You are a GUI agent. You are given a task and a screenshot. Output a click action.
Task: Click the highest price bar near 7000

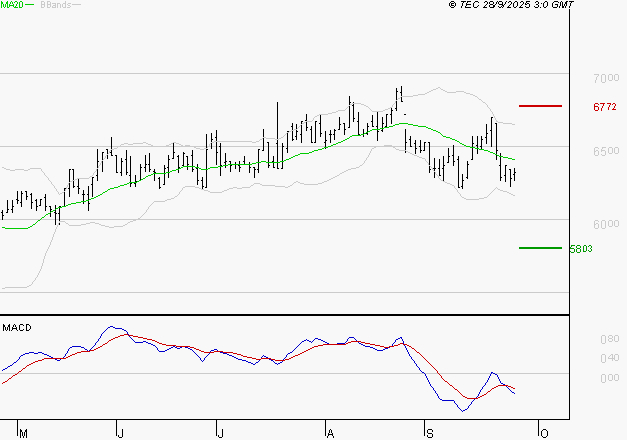(x=399, y=95)
